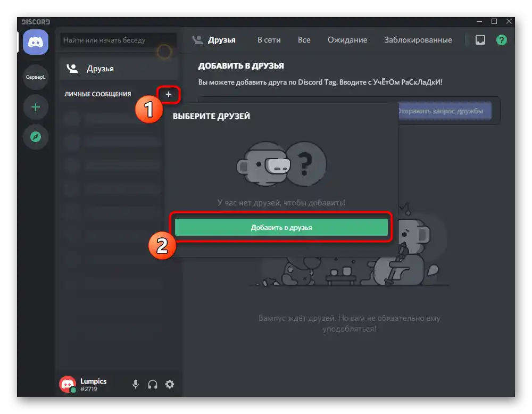Open the Заблокированные tab
Screen dimensions: 532x414
point(417,40)
